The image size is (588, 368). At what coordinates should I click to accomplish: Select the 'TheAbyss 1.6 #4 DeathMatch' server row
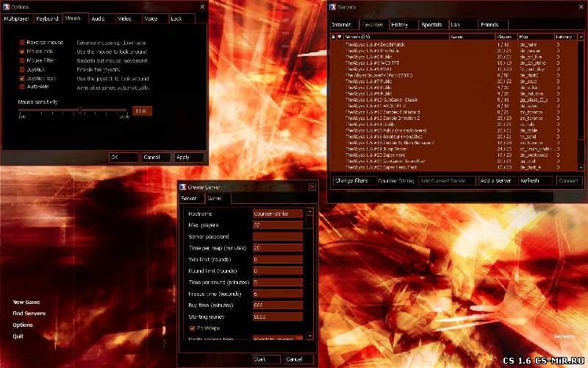(x=454, y=44)
